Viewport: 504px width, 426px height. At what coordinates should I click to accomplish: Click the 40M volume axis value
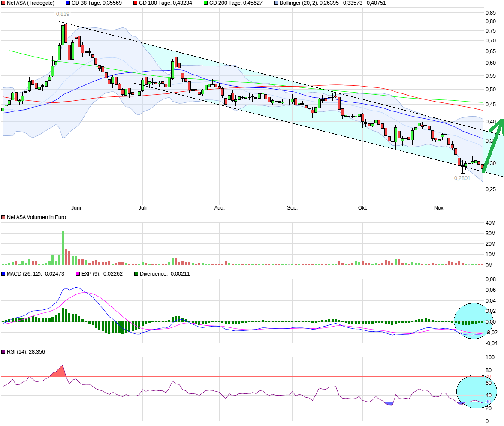(491, 223)
